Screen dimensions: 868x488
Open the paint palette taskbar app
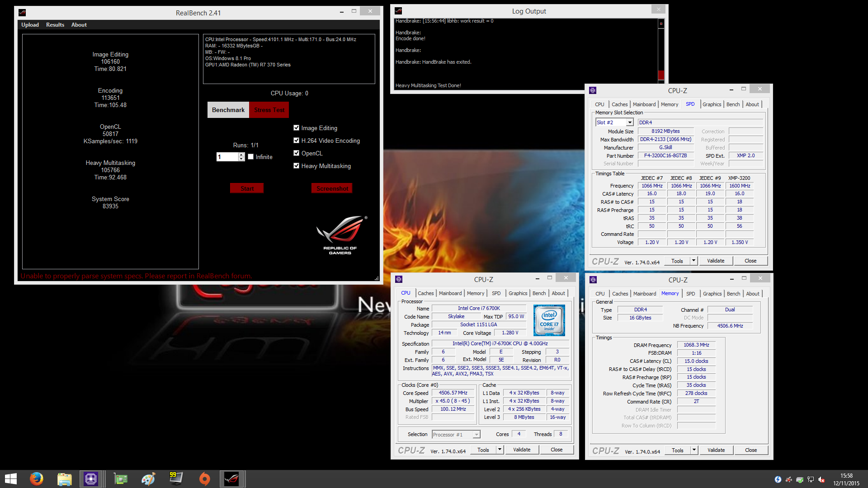pyautogui.click(x=148, y=479)
